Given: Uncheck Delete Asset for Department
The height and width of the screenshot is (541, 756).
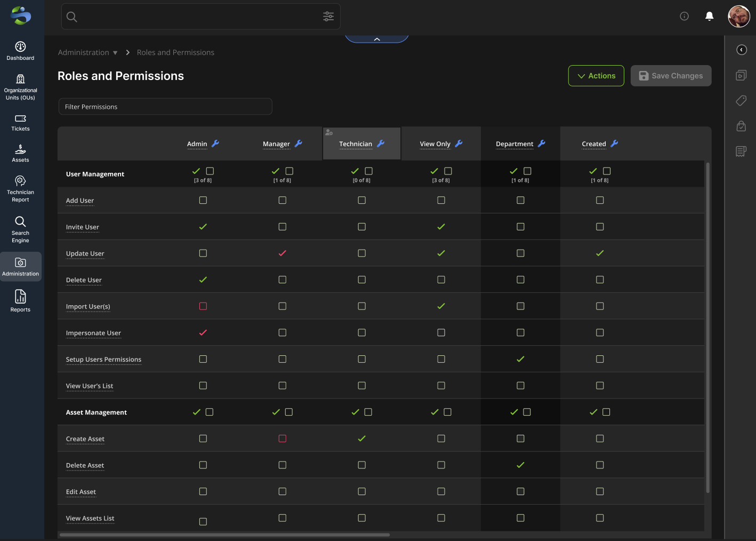Looking at the screenshot, I should pyautogui.click(x=520, y=465).
